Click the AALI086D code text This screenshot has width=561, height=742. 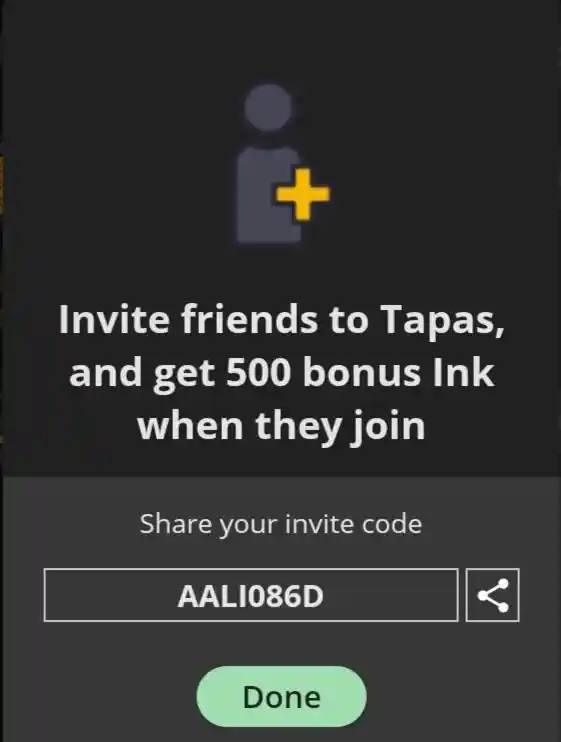click(x=251, y=596)
